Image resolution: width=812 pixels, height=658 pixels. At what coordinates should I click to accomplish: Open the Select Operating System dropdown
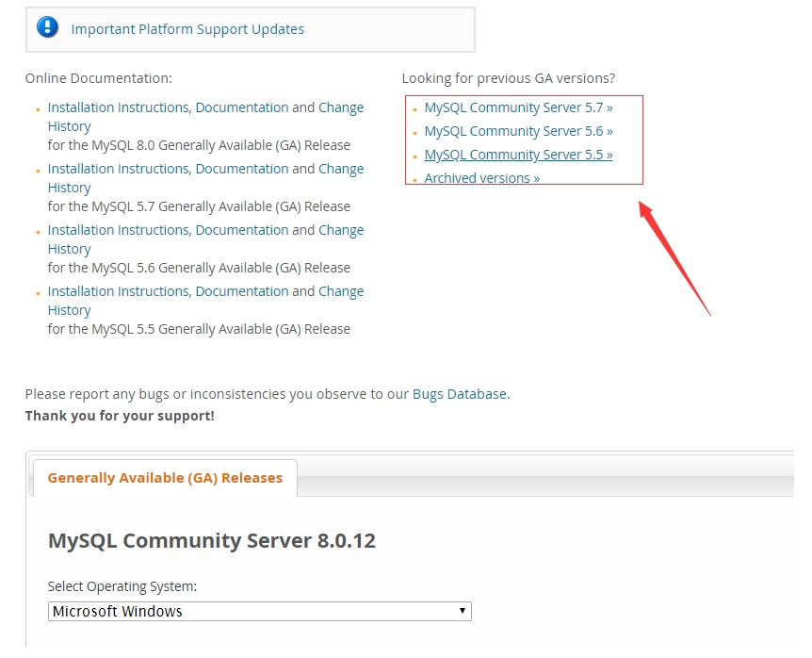tap(259, 612)
